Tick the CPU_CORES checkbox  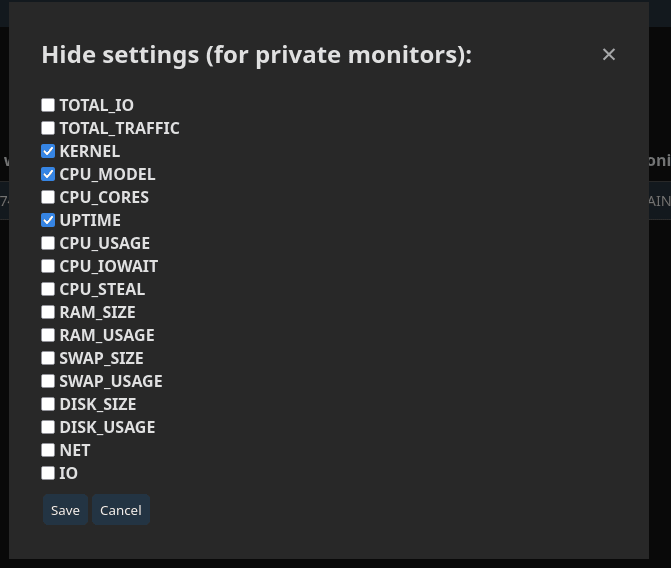click(48, 197)
